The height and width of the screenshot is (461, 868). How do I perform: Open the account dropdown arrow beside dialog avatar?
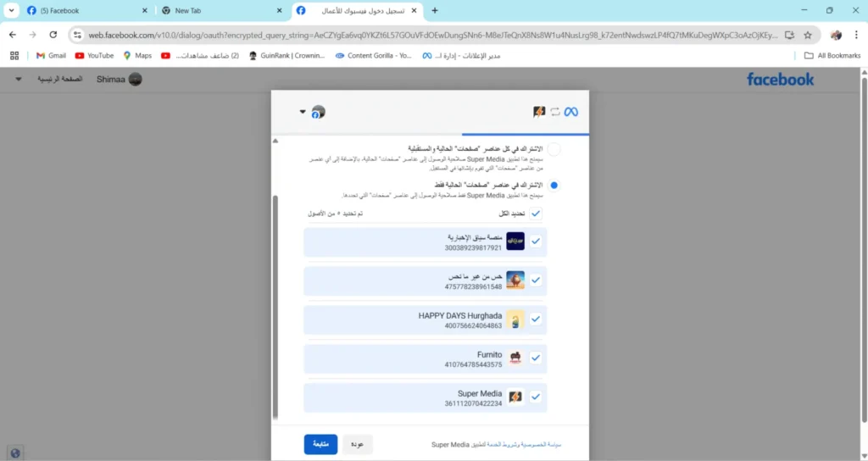click(x=303, y=112)
